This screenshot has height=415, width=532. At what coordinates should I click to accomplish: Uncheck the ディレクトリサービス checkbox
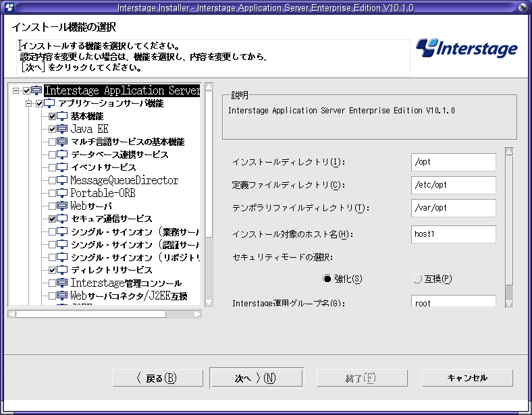(x=52, y=270)
